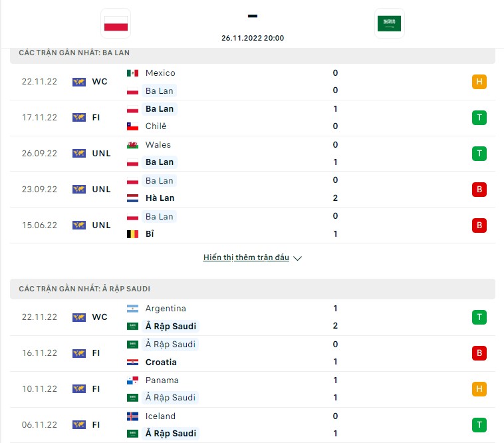504x443 pixels.
Task: Open the 15.06.22 Ba Lan vs Bỉ match row
Action: 252,225
